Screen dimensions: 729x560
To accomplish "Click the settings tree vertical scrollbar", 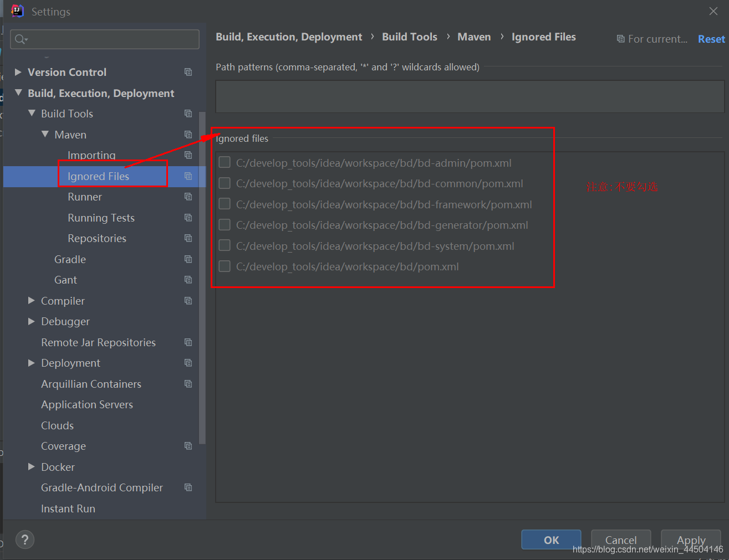I will pyautogui.click(x=202, y=277).
